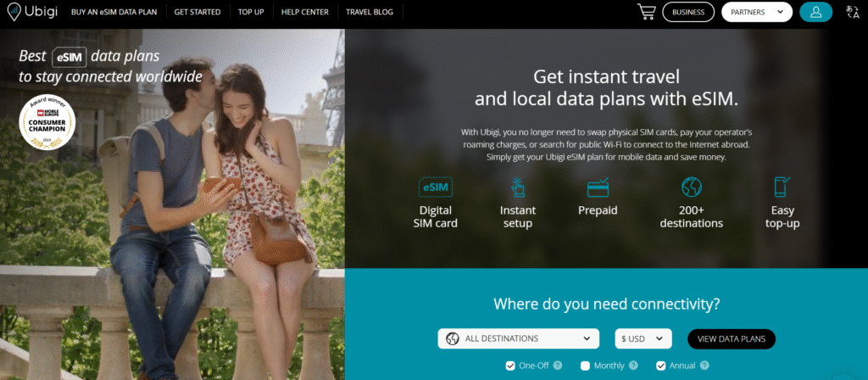Open the USD currency dropdown
This screenshot has height=380, width=868.
coord(643,338)
